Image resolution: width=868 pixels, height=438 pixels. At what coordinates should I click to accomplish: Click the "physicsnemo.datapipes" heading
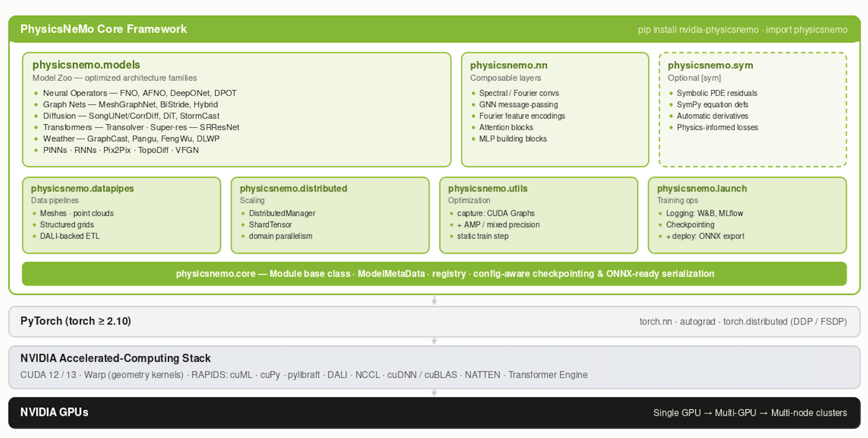tap(82, 188)
